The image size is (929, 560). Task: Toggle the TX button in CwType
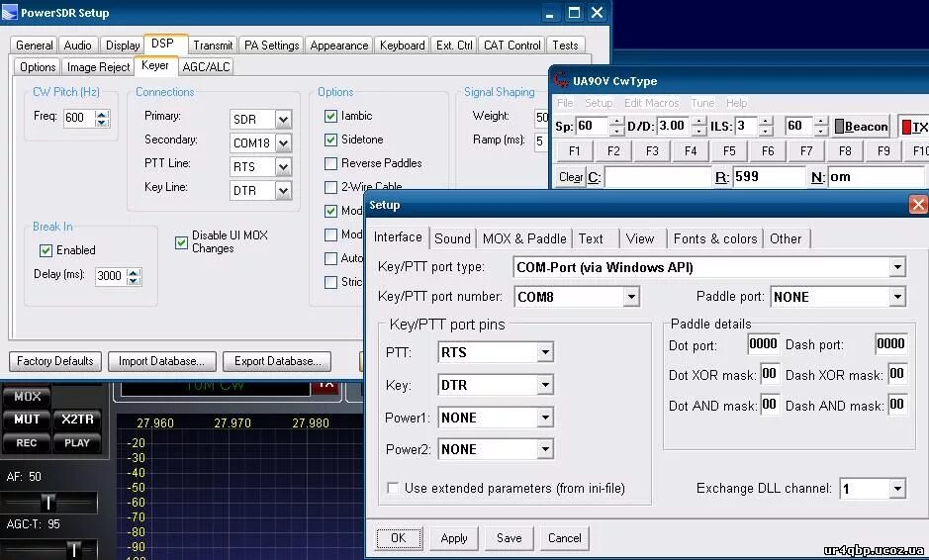pyautogui.click(x=914, y=127)
